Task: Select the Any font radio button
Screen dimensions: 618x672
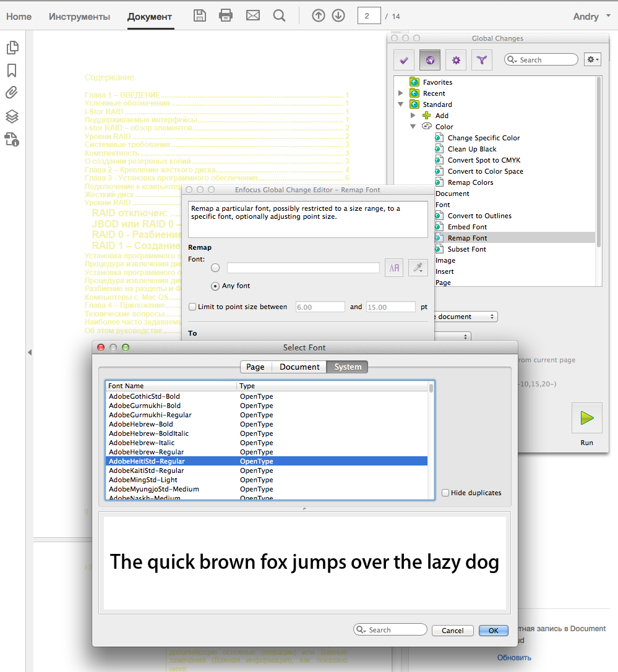Action: (215, 286)
